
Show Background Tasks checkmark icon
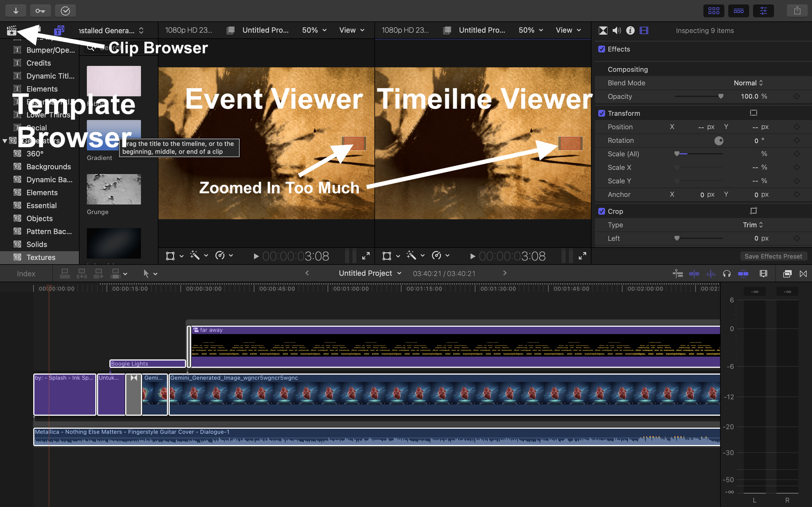click(65, 11)
